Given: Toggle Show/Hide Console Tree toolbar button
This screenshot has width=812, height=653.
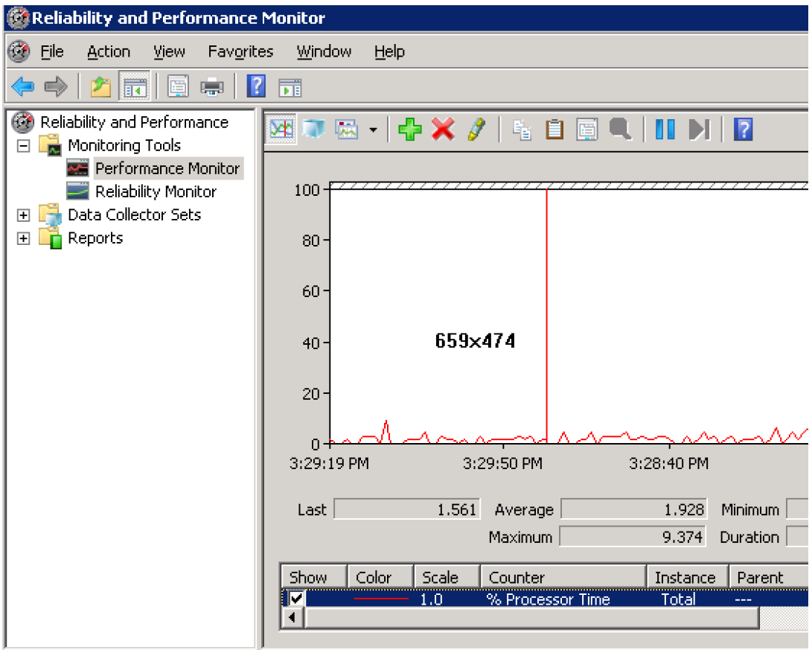Looking at the screenshot, I should point(136,87).
